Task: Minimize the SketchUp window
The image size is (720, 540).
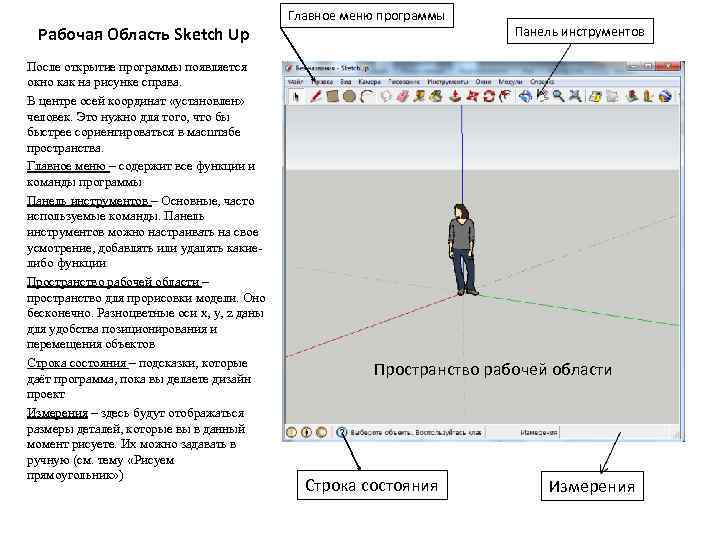Action: pos(634,67)
